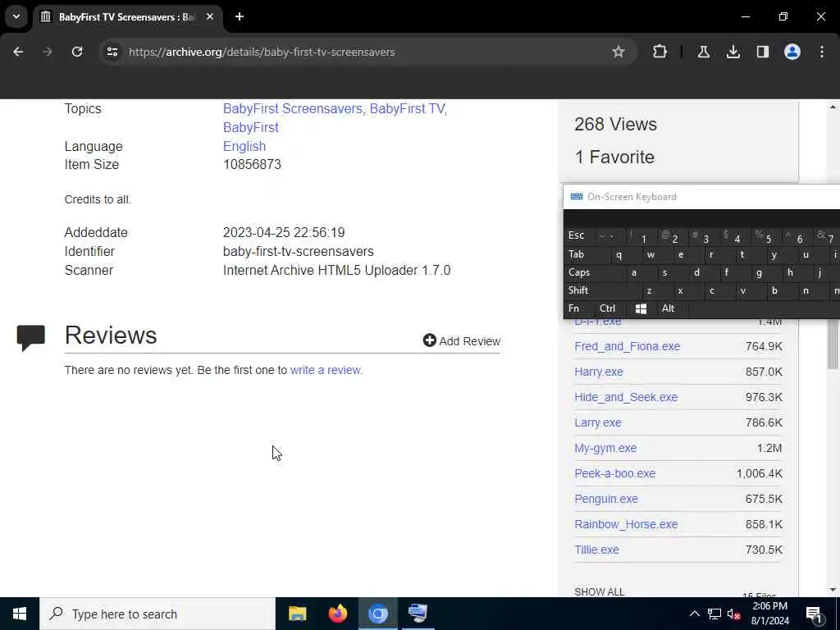Click the z key on On-Screen Keyboard
This screenshot has height=630, width=840.
(x=656, y=290)
